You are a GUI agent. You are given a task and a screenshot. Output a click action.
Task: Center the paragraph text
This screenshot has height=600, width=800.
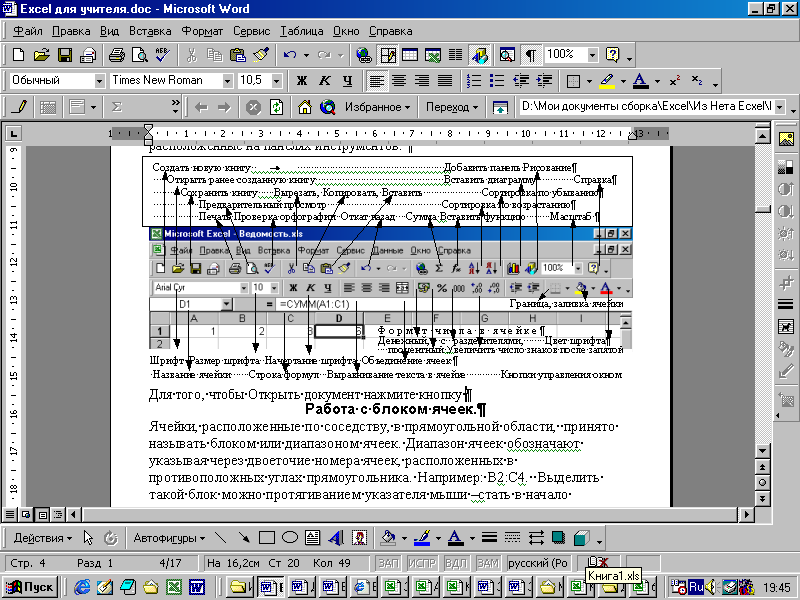[399, 81]
